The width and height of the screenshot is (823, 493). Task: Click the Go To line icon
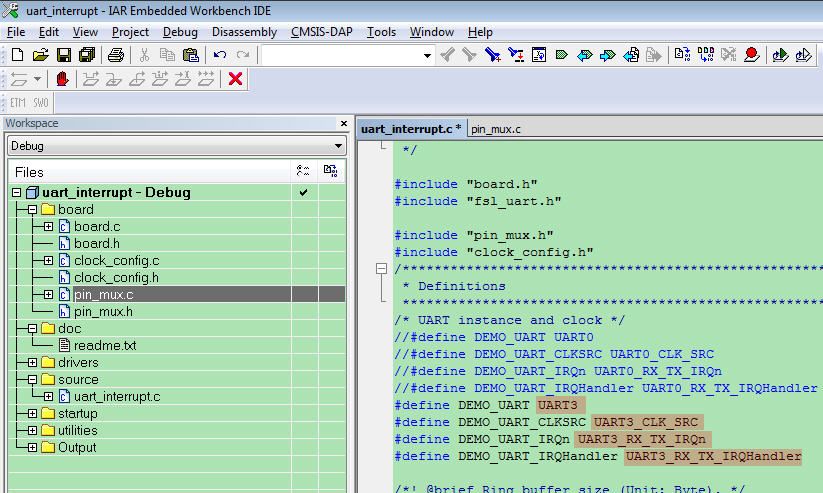point(539,55)
